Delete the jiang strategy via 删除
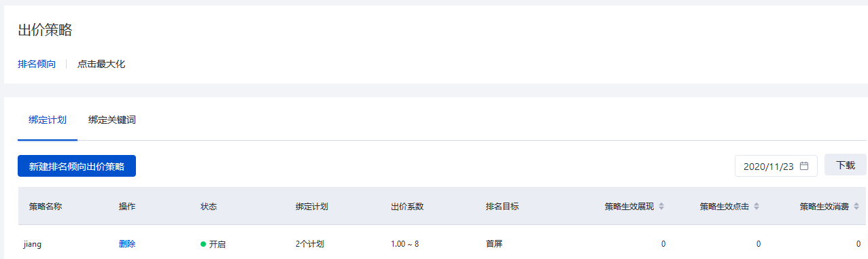 (127, 244)
